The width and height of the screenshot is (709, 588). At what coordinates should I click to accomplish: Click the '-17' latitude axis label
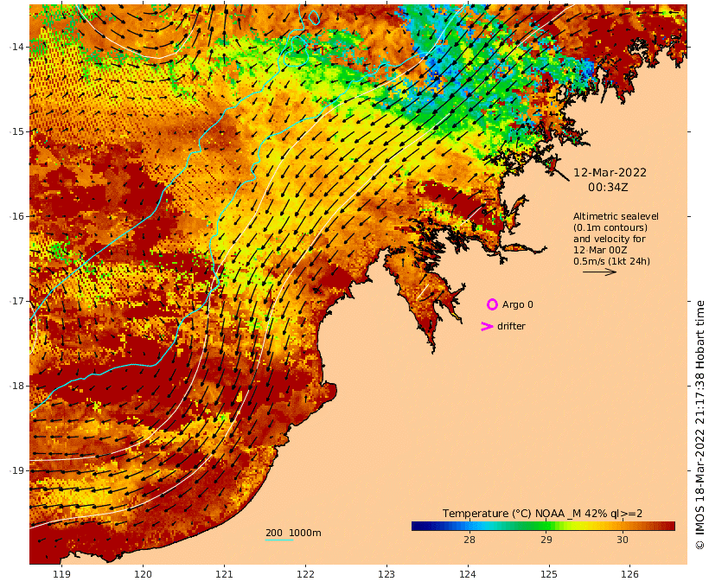[x=17, y=301]
